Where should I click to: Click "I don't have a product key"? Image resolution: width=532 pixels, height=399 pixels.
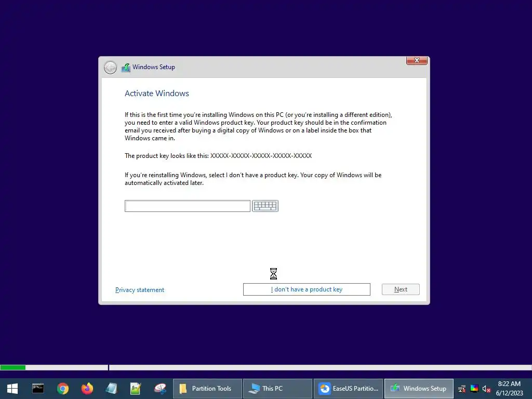[x=307, y=289]
